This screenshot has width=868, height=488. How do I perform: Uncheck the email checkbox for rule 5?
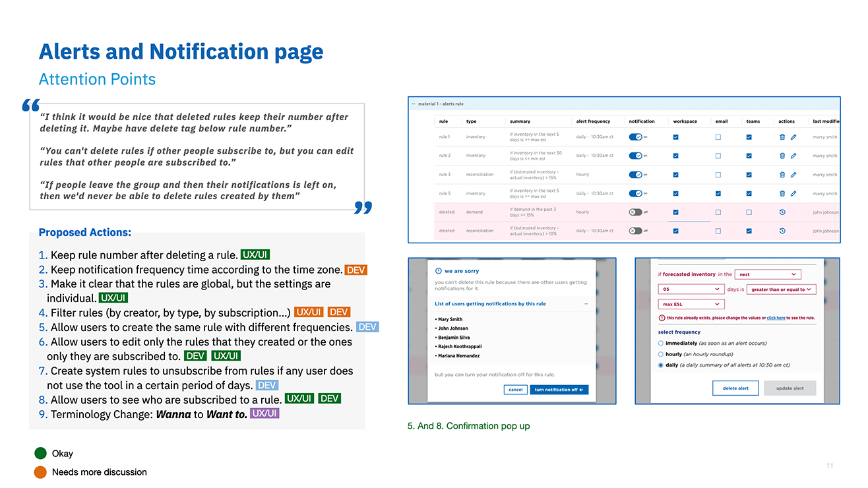point(718,193)
